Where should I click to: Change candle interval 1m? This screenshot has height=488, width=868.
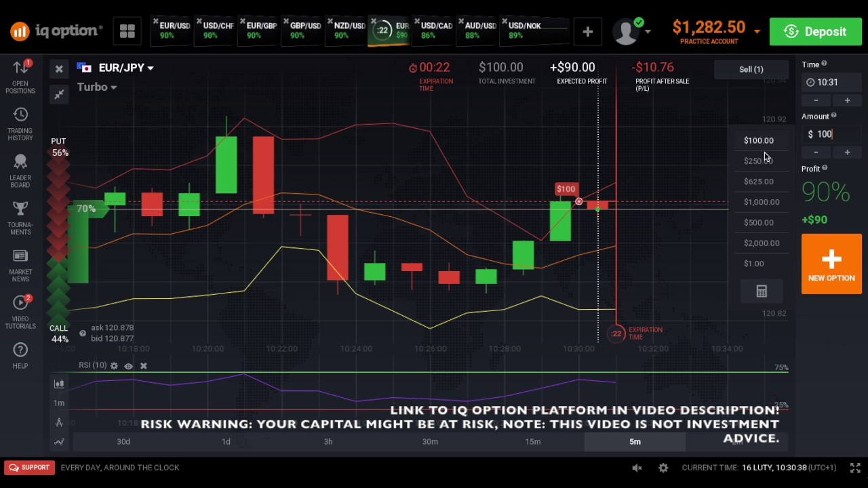coord(59,403)
